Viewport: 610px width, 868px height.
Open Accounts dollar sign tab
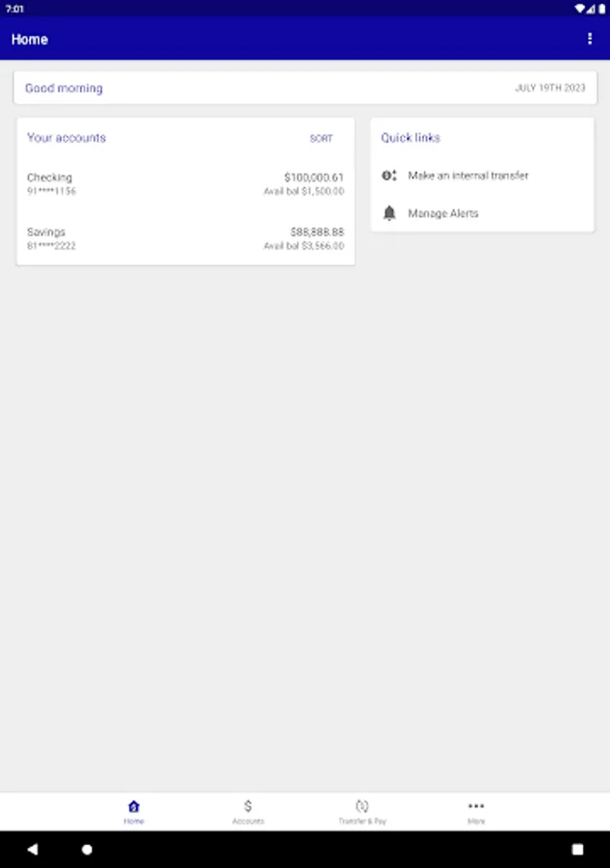(x=248, y=806)
